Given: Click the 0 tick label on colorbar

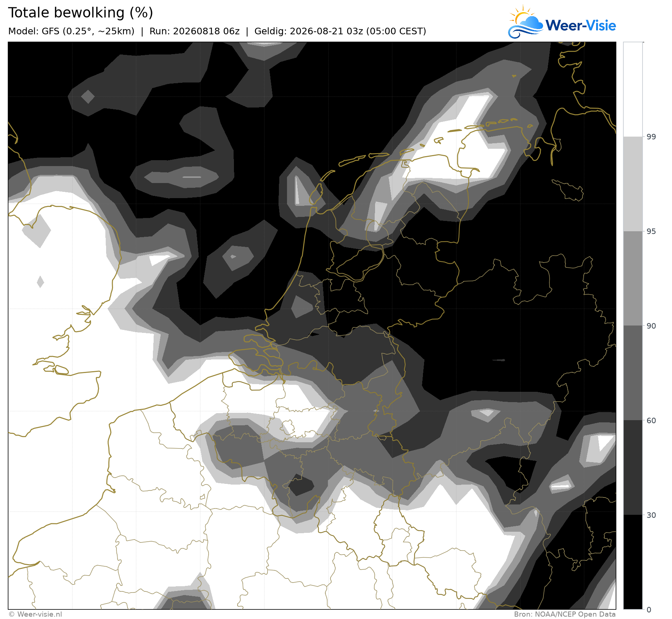Looking at the screenshot, I should tap(649, 610).
